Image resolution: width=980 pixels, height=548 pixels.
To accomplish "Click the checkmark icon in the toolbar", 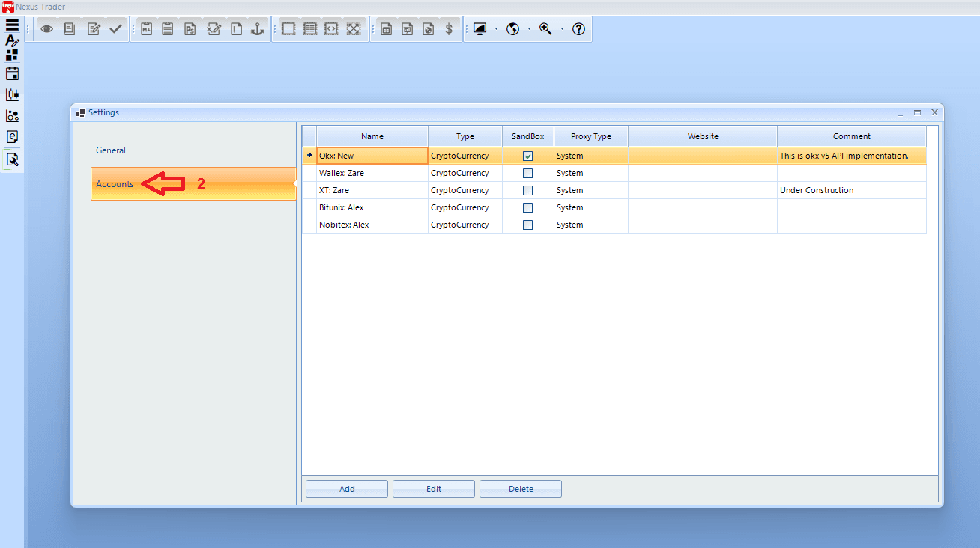I will tap(115, 29).
